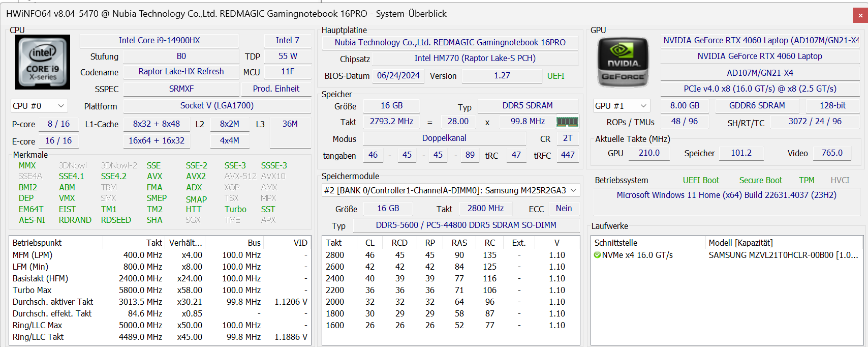Click the NVIDIA GeForce RTX 4060 Laptop field

pyautogui.click(x=759, y=56)
